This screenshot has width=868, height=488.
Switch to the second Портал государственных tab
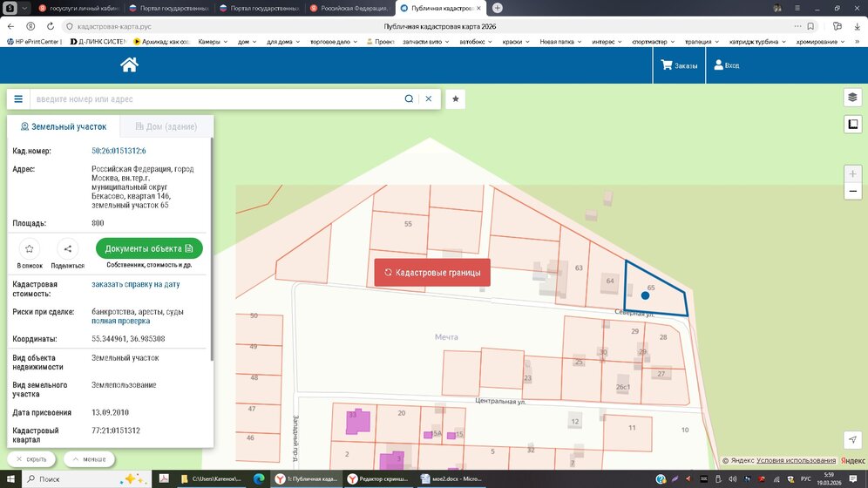[x=260, y=9]
